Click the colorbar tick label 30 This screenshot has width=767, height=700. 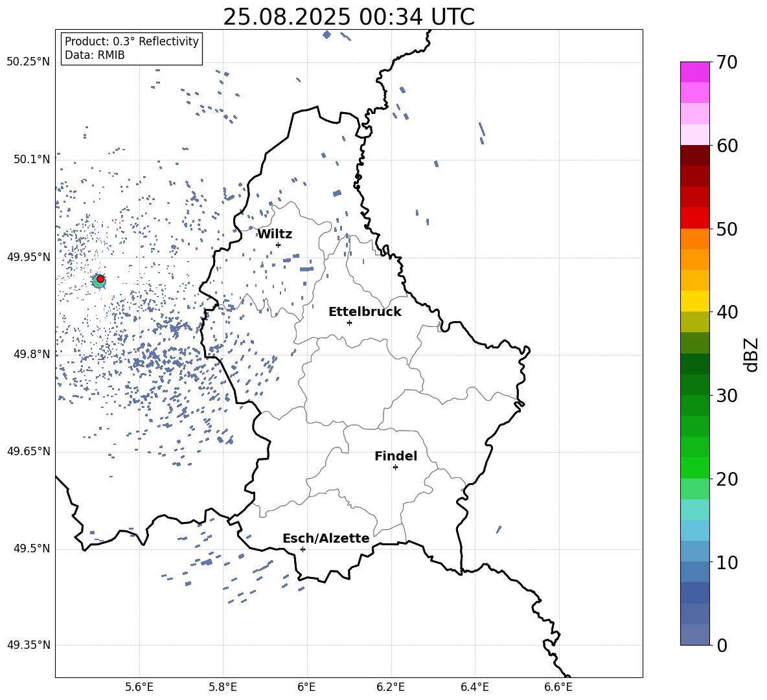[x=727, y=396]
